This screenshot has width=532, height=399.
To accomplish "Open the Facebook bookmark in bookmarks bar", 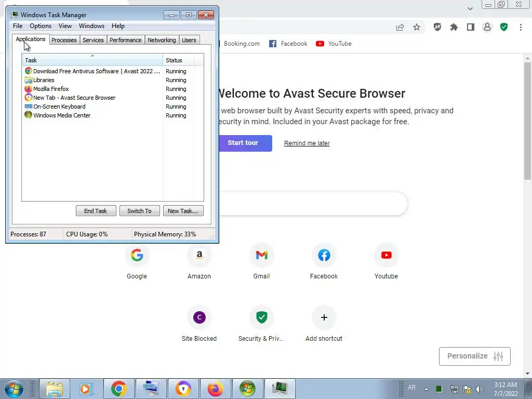I will [x=288, y=44].
